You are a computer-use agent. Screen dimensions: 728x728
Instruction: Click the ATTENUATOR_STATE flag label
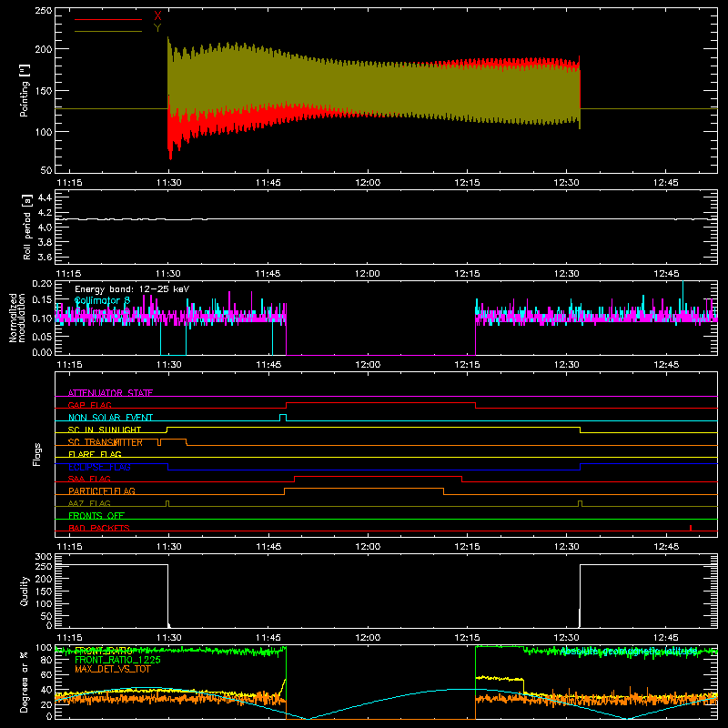(110, 393)
